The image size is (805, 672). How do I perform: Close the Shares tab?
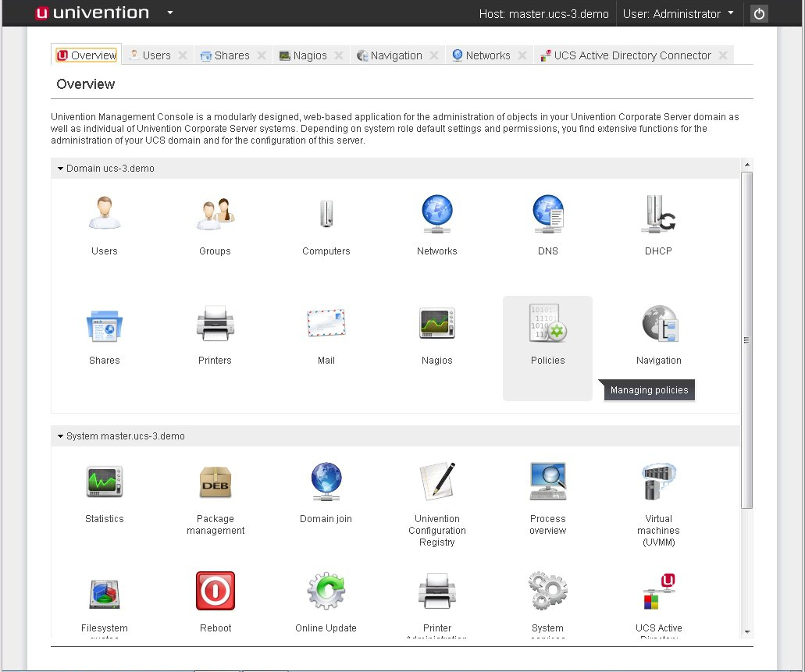pos(262,55)
